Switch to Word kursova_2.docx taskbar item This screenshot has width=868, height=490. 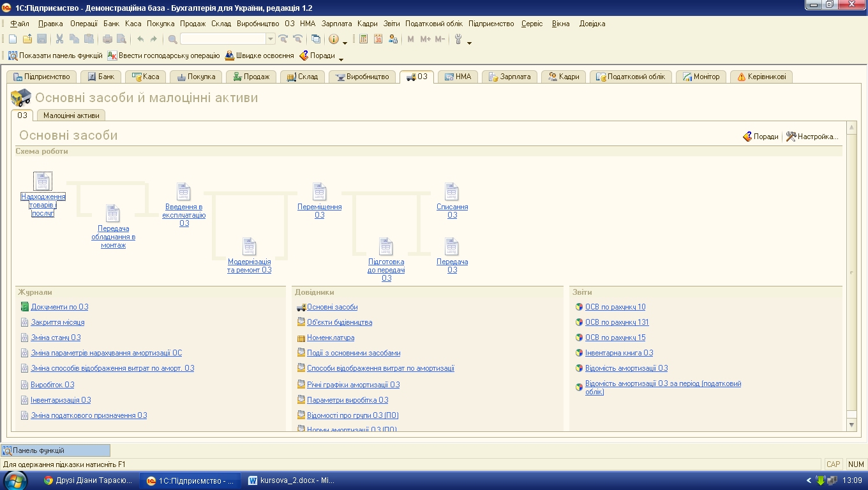tap(291, 480)
